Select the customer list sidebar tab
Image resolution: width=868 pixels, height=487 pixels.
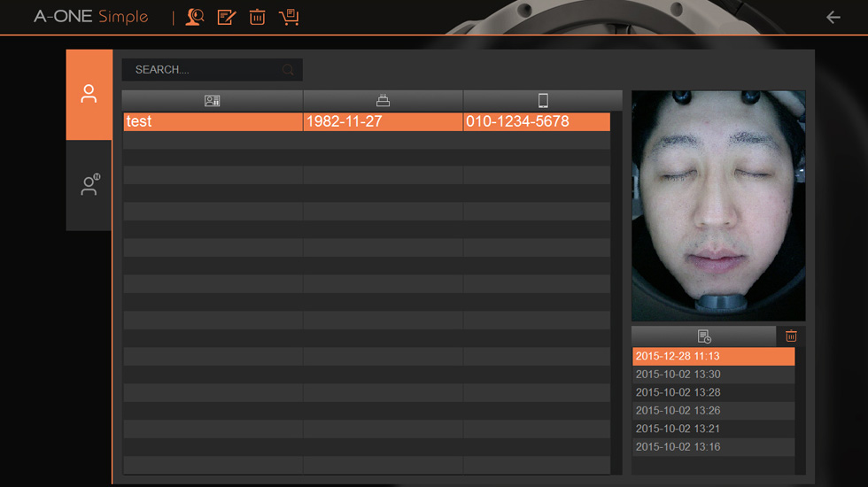point(89,94)
